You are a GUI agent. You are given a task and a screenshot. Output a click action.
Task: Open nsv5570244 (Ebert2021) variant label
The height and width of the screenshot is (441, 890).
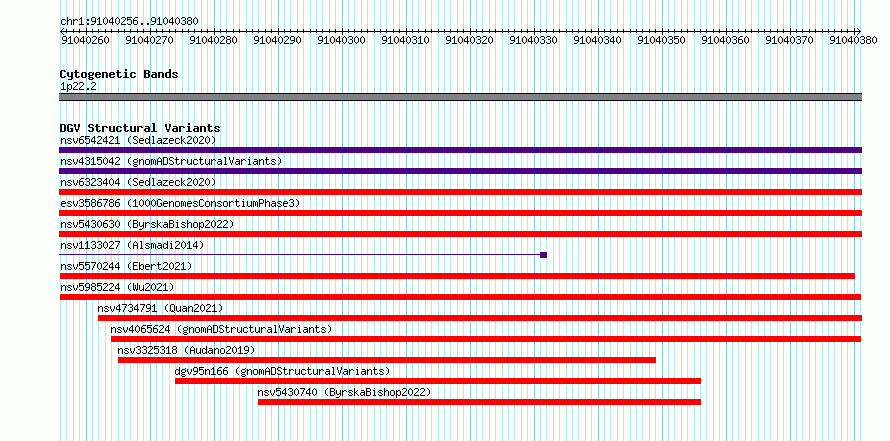pos(126,266)
